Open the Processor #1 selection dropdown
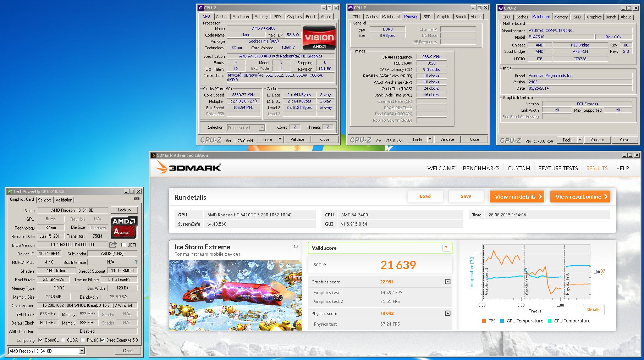644x360 pixels. [x=262, y=127]
